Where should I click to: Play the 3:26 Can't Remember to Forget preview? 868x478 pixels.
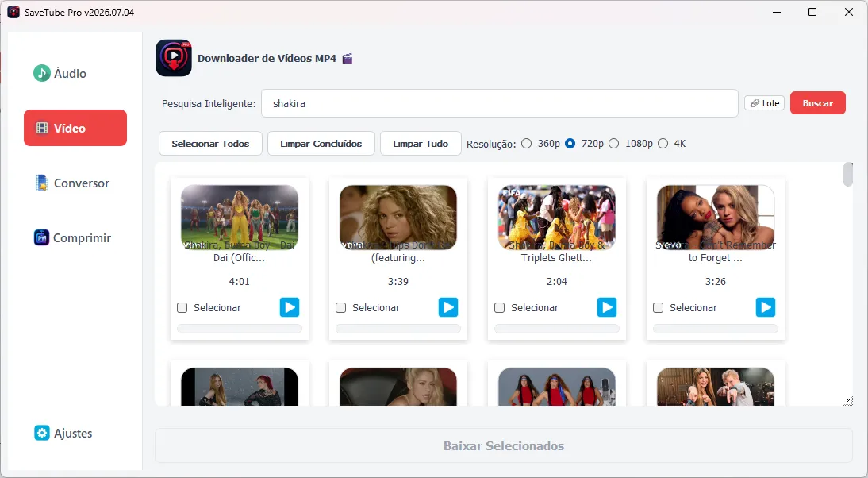(766, 306)
